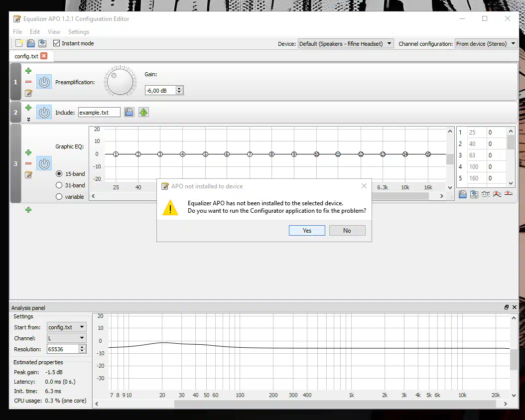Click green up arrow next to example.txt
Viewport: 525px width, 420px height.
point(143,112)
